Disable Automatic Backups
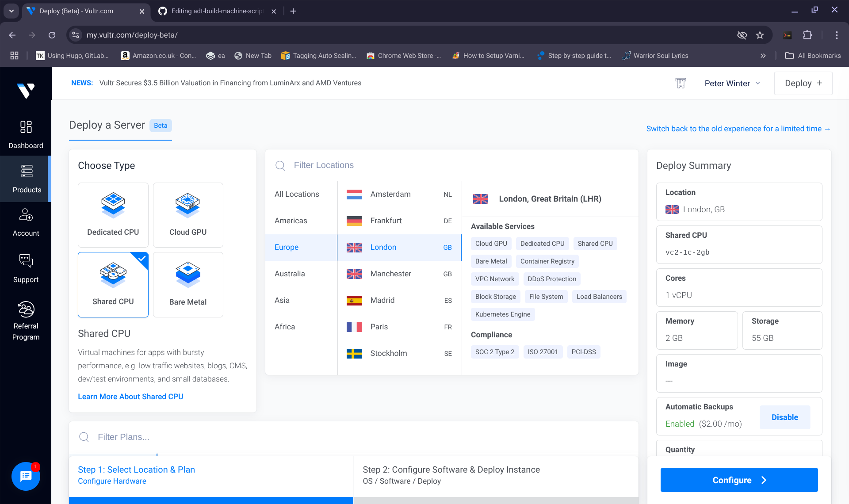The width and height of the screenshot is (849, 504). pyautogui.click(x=784, y=417)
